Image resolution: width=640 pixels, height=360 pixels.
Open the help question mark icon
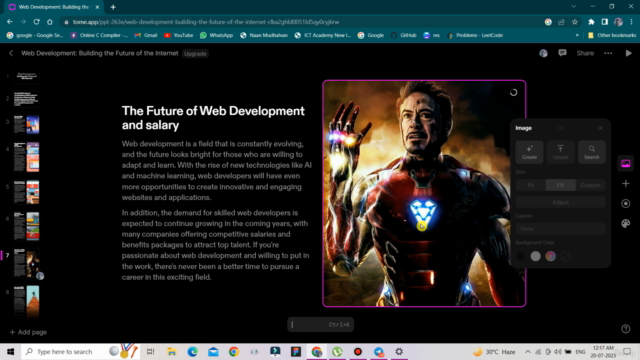point(625,329)
